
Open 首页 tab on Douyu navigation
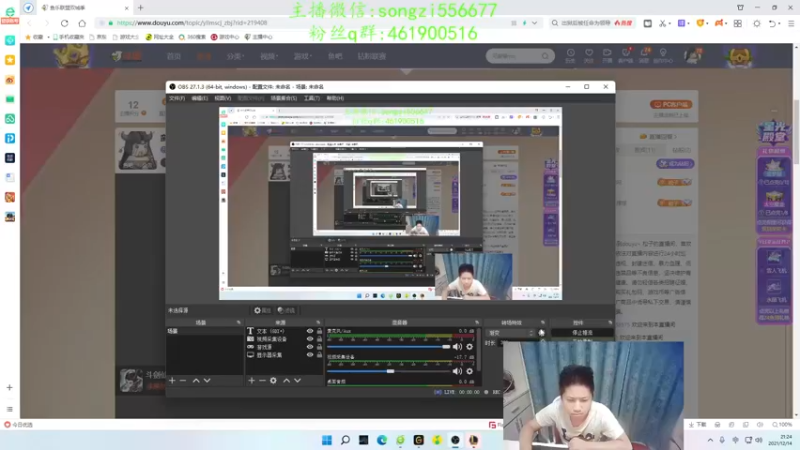coord(174,56)
